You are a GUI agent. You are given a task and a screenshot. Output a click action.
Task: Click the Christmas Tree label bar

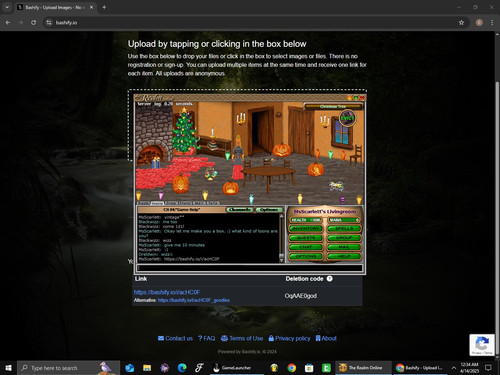tap(333, 106)
